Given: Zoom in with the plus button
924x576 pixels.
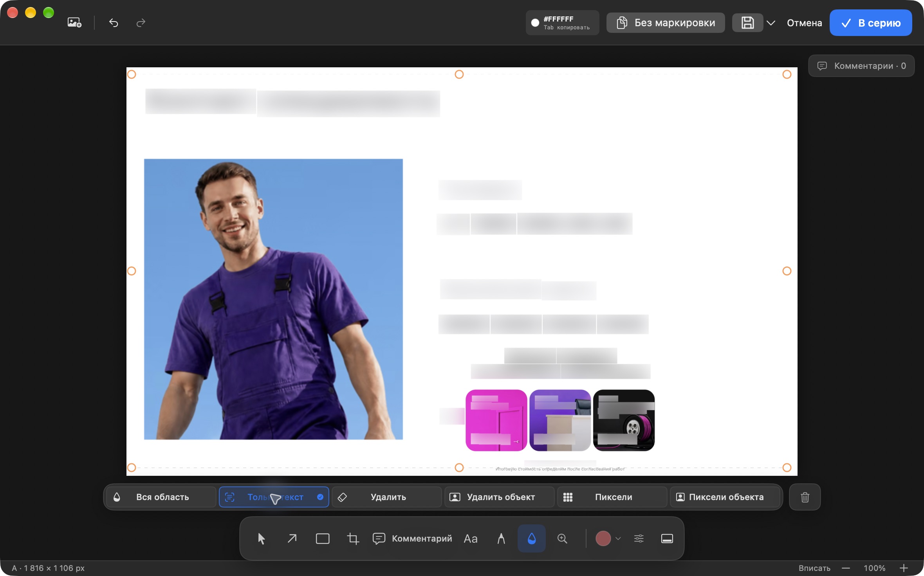Looking at the screenshot, I should (x=904, y=568).
